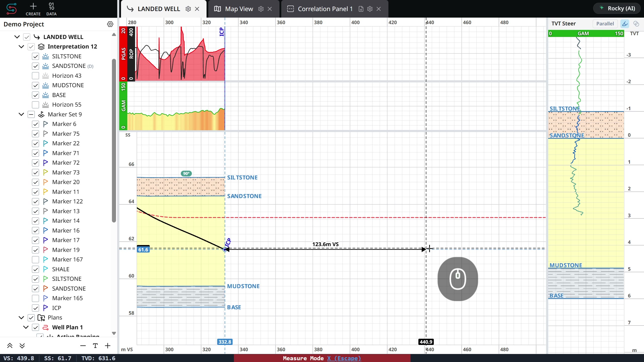Click the collapse all double-chevron up icon
Screen dimensions: 644x362
(x=10, y=346)
